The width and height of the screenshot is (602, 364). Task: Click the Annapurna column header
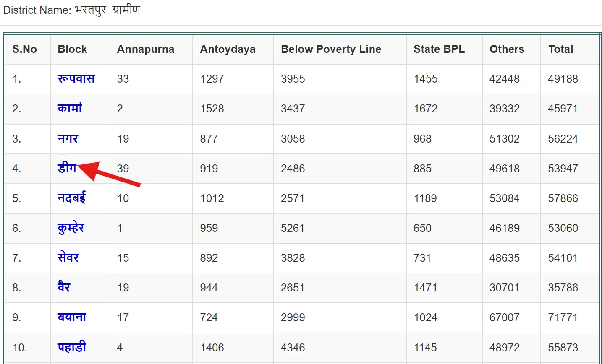coord(145,49)
